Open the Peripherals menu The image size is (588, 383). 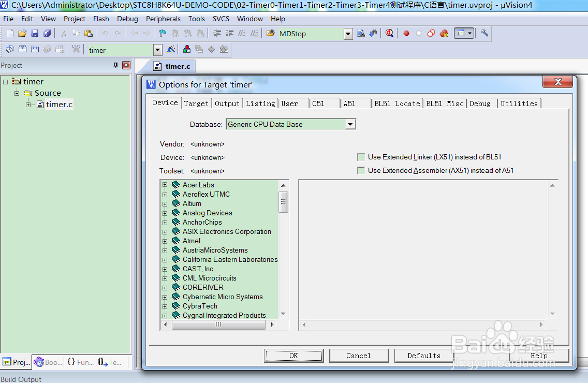tap(163, 19)
